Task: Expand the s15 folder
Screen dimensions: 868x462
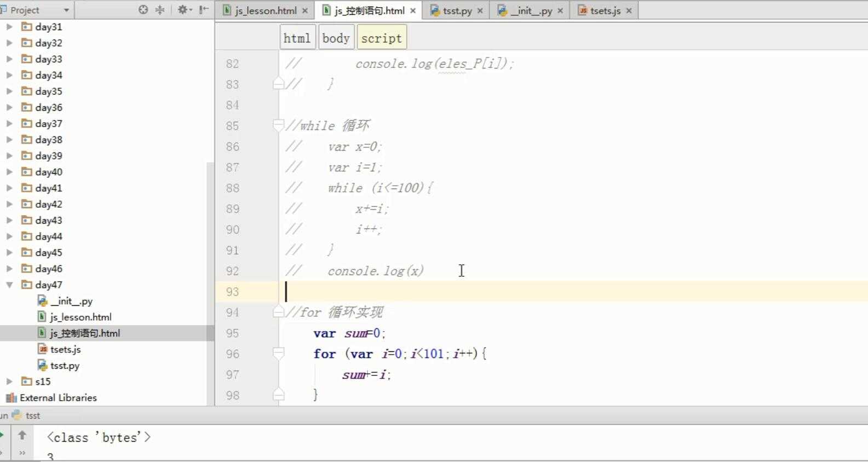Action: click(x=9, y=381)
